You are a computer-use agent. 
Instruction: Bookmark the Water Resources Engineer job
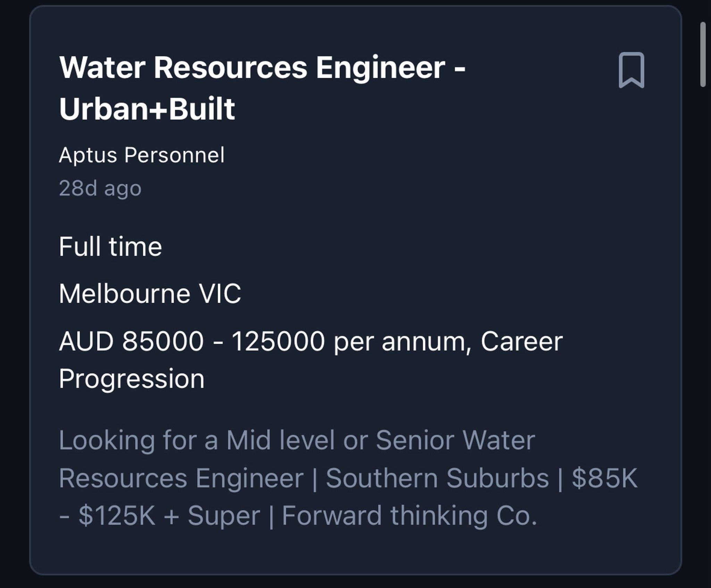(631, 70)
